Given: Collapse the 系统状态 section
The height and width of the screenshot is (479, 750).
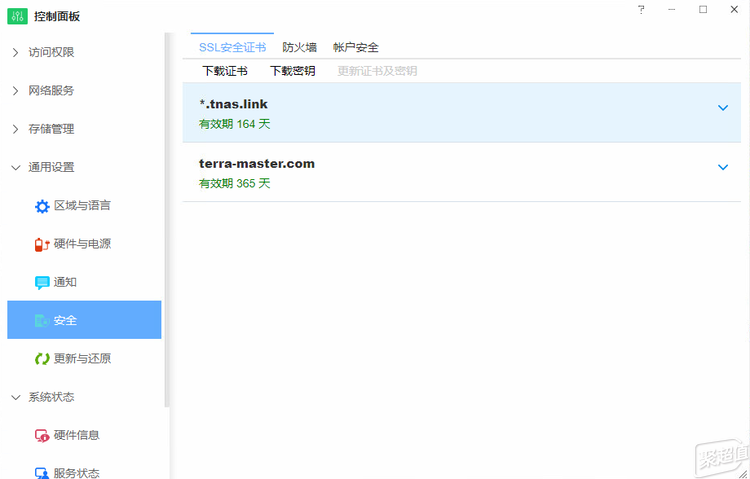Looking at the screenshot, I should (x=16, y=398).
